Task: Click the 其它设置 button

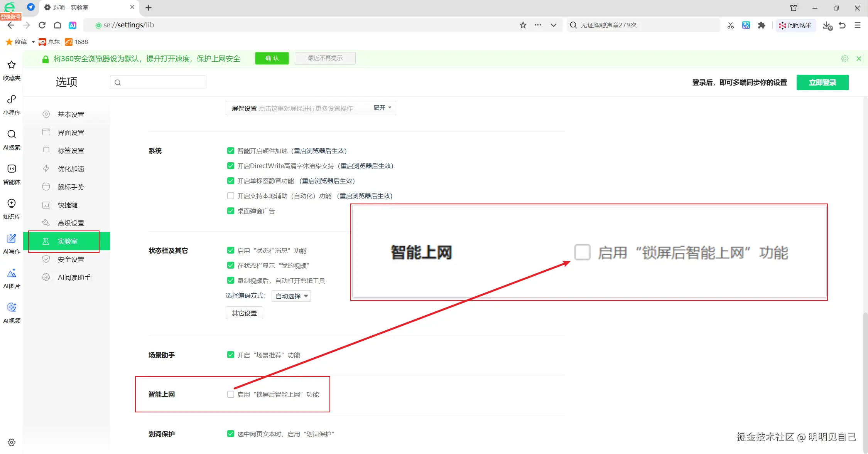Action: [244, 313]
